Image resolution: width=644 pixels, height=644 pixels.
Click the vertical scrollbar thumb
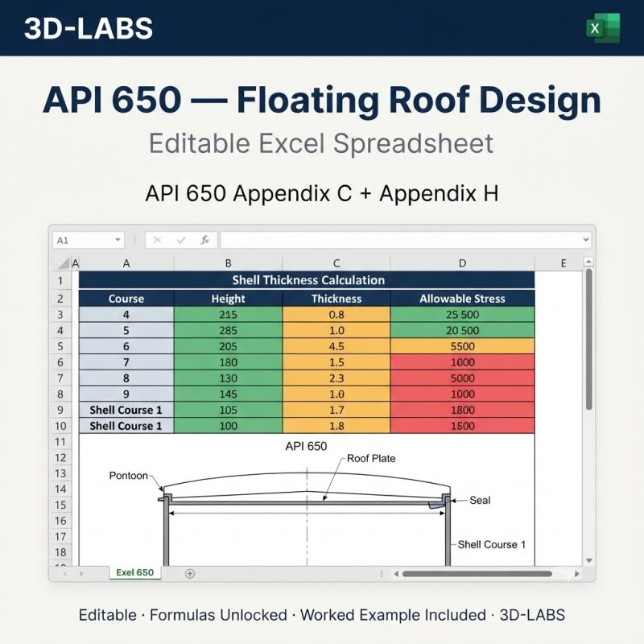pos(589,339)
